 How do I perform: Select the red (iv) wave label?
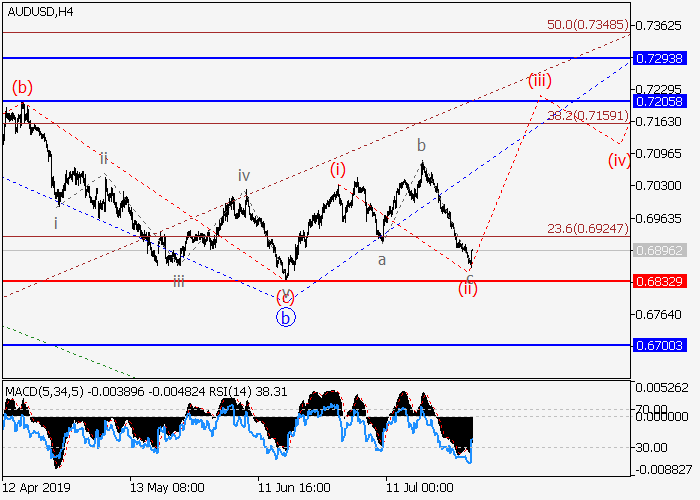619,160
